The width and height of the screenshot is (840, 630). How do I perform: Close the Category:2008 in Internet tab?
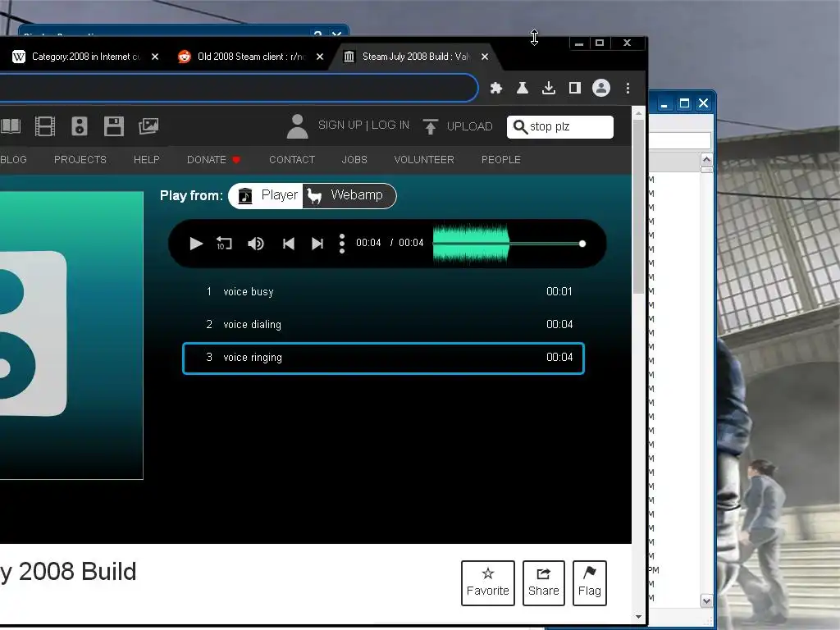click(x=155, y=57)
